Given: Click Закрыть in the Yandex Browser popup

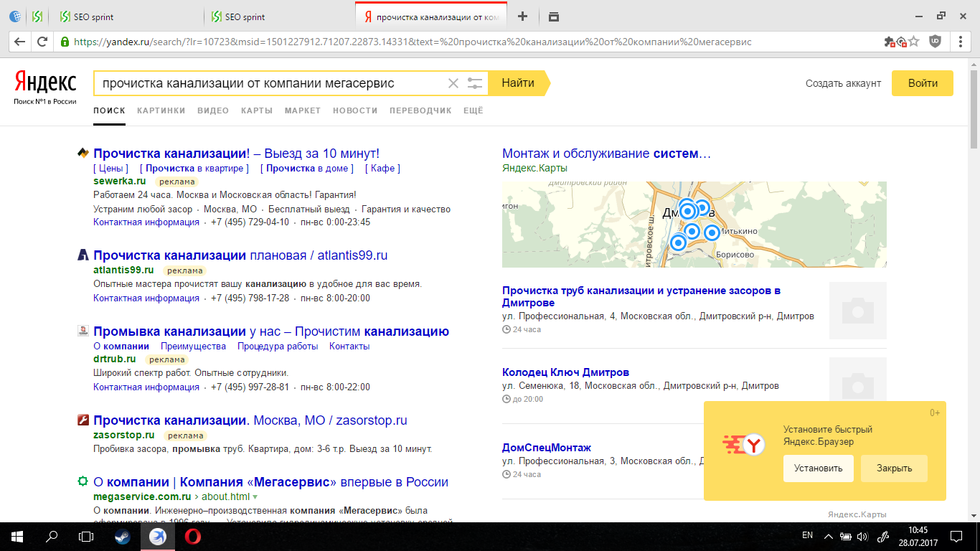Looking at the screenshot, I should [x=895, y=468].
